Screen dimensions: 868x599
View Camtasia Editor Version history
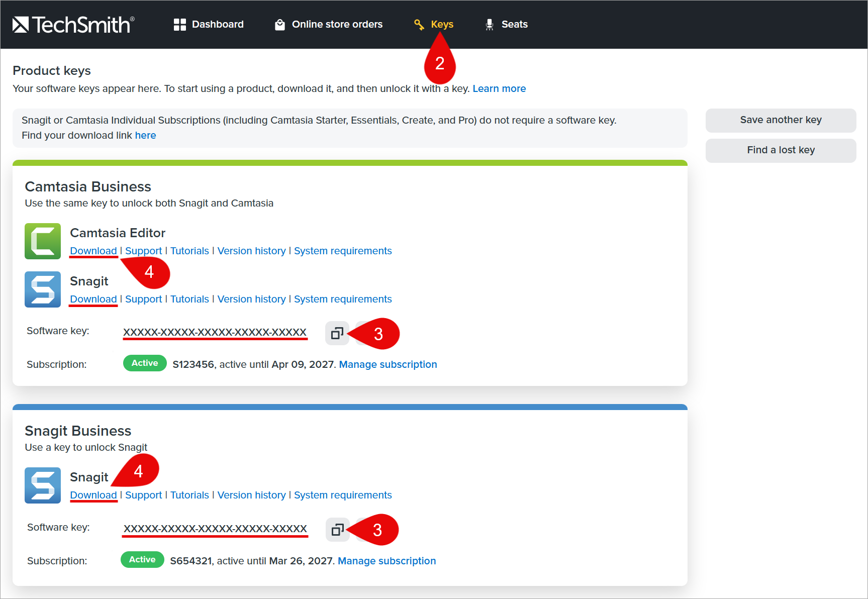coord(251,251)
